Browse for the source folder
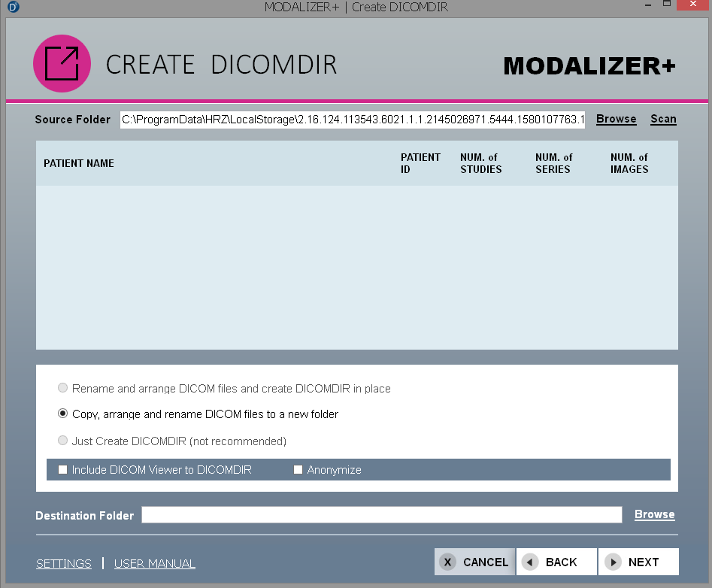712x588 pixels. [x=616, y=119]
